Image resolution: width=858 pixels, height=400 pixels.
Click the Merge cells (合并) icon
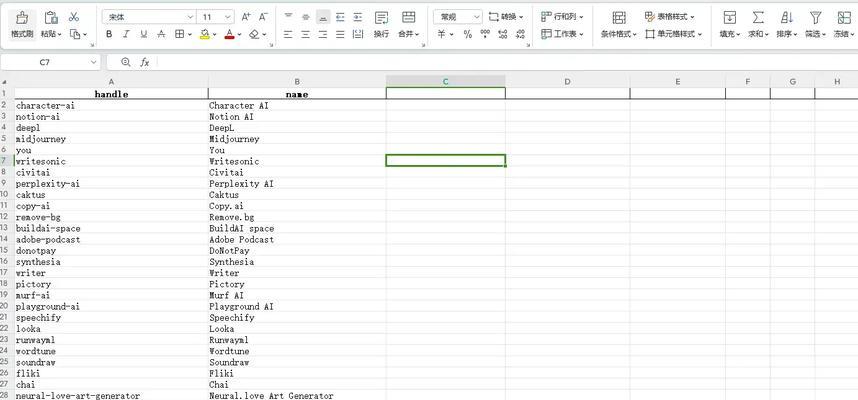point(408,18)
